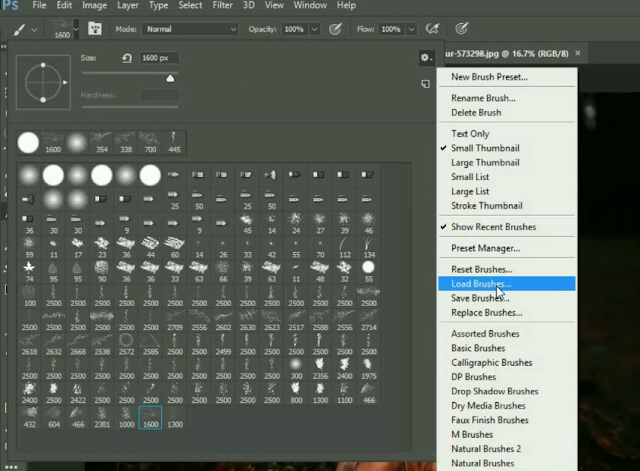Switch to Stroke Thumbnail view
Viewport: 640px width, 471px height.
(487, 206)
